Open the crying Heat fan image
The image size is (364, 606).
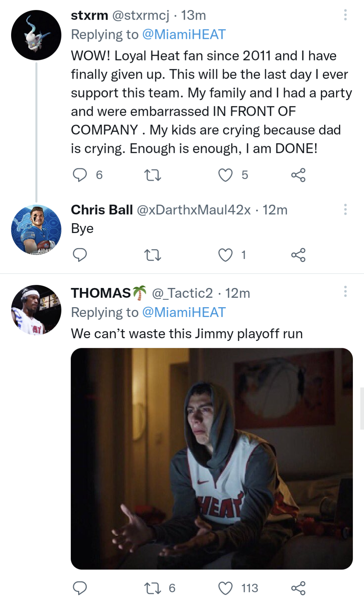tap(212, 458)
